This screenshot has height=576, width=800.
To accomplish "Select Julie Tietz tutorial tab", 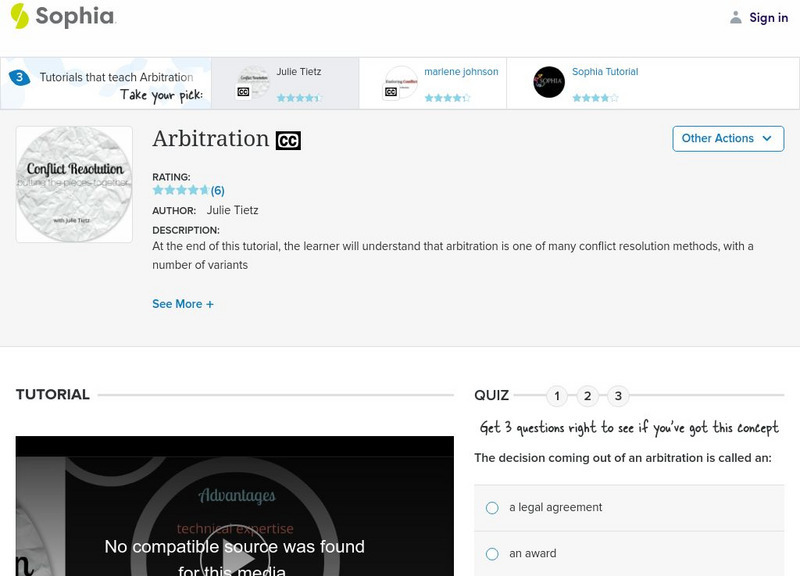I will point(285,83).
